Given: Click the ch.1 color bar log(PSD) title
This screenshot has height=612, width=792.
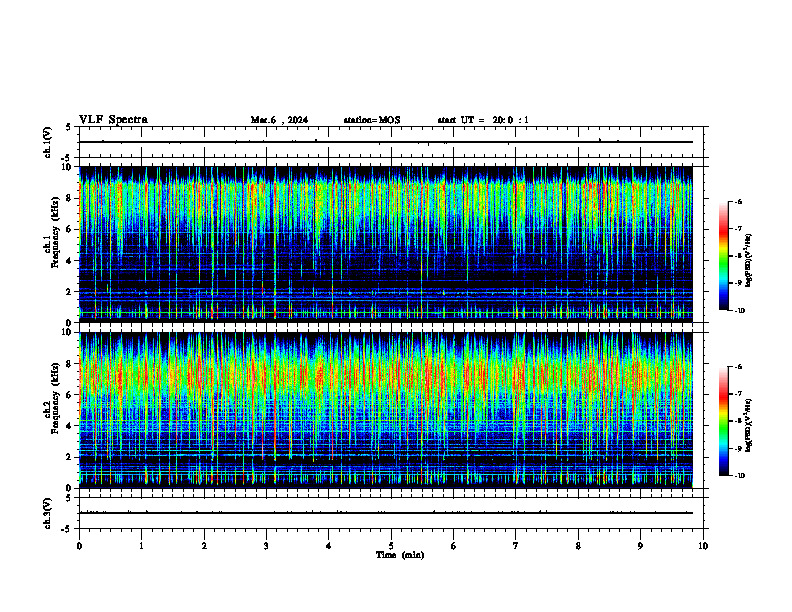Looking at the screenshot, I should click(749, 261).
